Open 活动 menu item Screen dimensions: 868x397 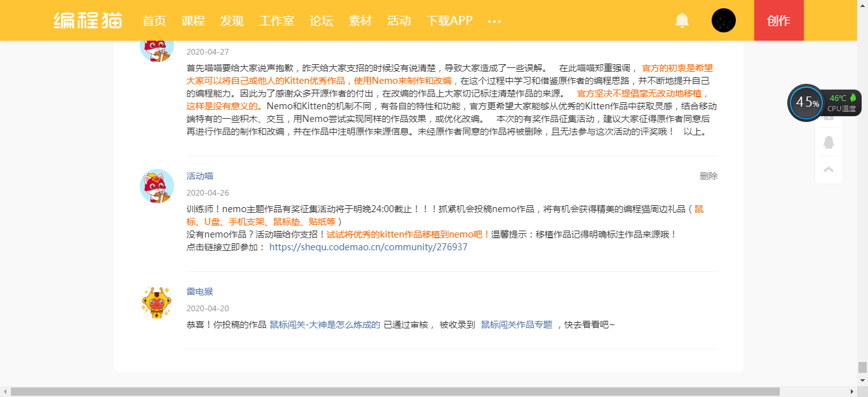(x=399, y=20)
